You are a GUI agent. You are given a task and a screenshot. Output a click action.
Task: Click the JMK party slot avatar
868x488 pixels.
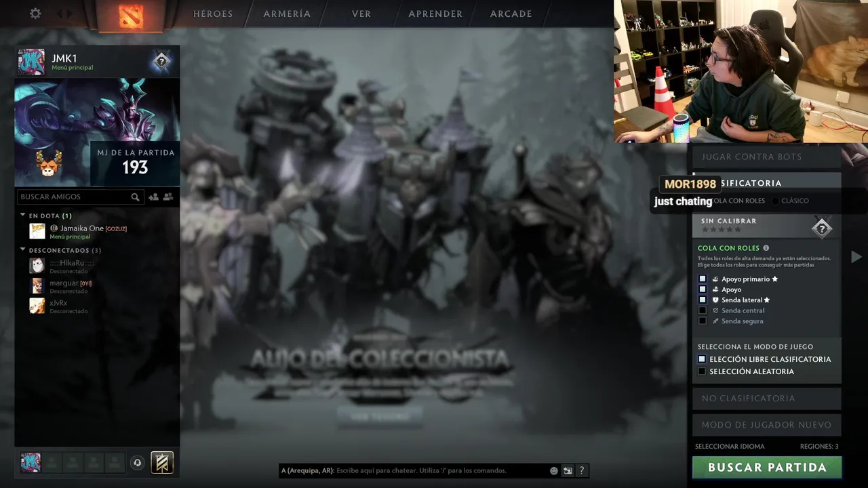31,462
